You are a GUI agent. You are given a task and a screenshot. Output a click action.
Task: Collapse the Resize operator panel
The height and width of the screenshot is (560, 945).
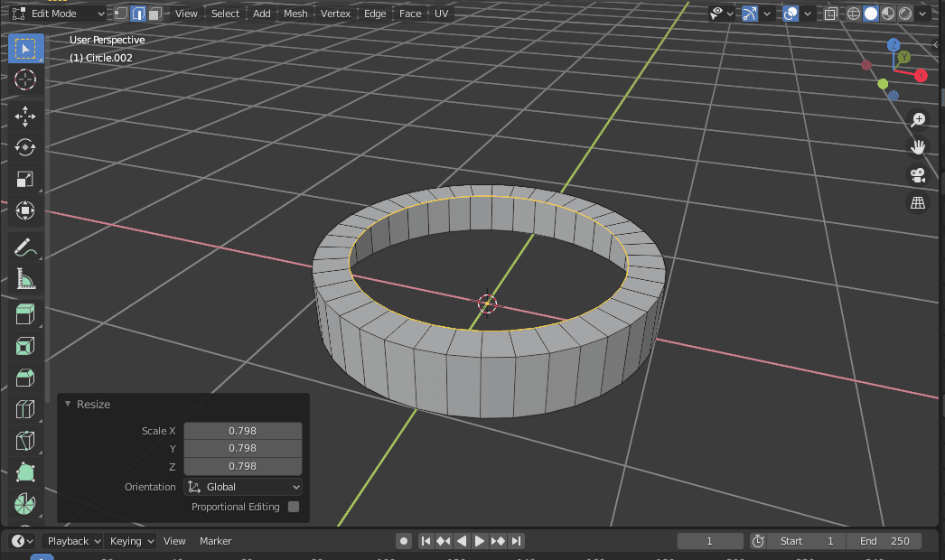[x=68, y=404]
